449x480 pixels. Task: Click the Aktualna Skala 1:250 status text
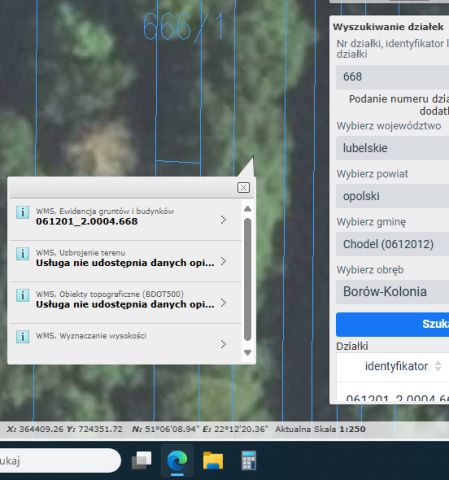[320, 429]
